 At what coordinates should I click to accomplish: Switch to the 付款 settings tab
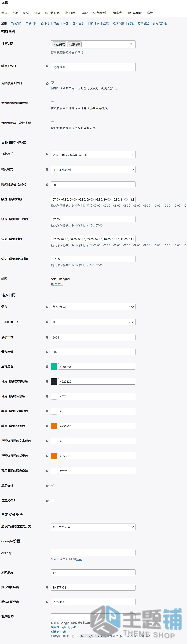[37, 13]
